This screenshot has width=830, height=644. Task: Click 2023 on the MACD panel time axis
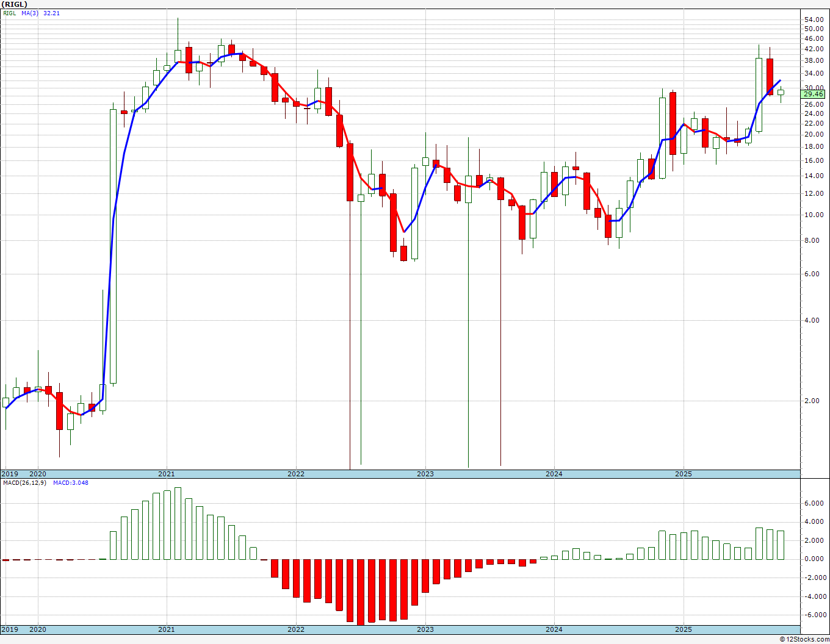425,629
